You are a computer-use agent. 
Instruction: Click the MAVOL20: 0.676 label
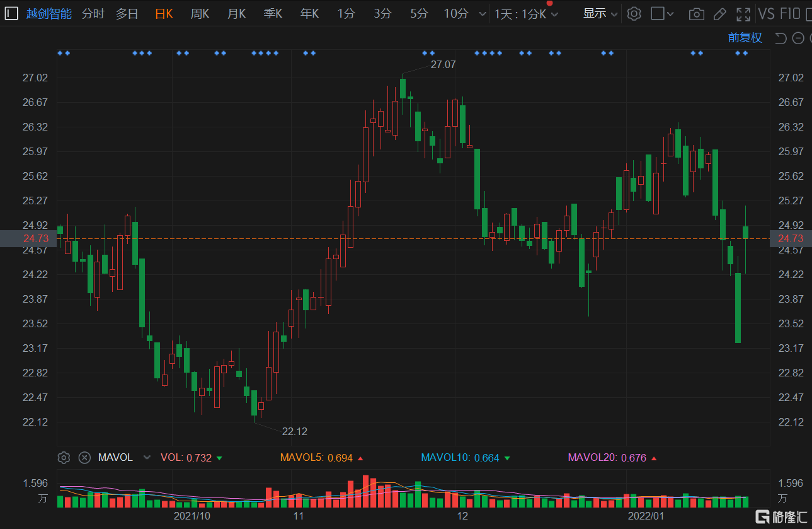tap(607, 458)
